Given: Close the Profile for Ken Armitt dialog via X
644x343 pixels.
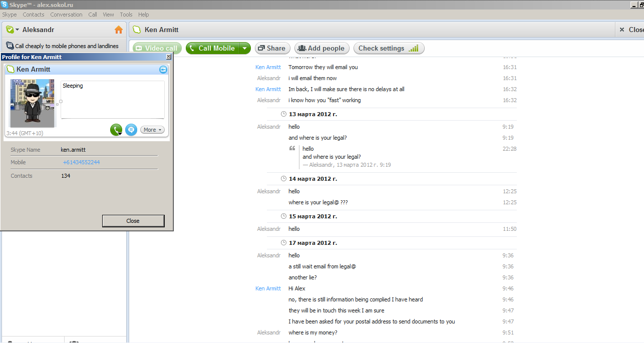Looking at the screenshot, I should (168, 57).
